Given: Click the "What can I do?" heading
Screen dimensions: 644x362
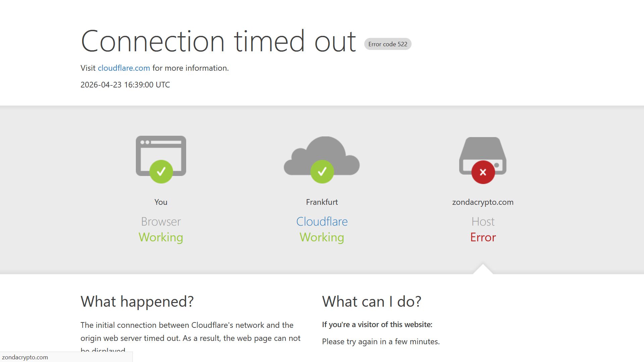Looking at the screenshot, I should 371,302.
